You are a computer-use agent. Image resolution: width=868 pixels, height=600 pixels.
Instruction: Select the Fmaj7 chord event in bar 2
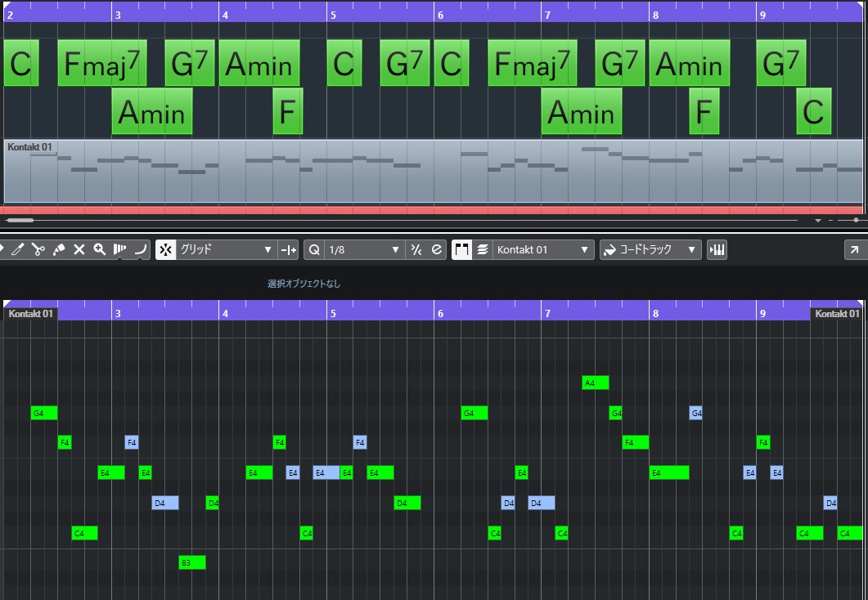(x=102, y=63)
